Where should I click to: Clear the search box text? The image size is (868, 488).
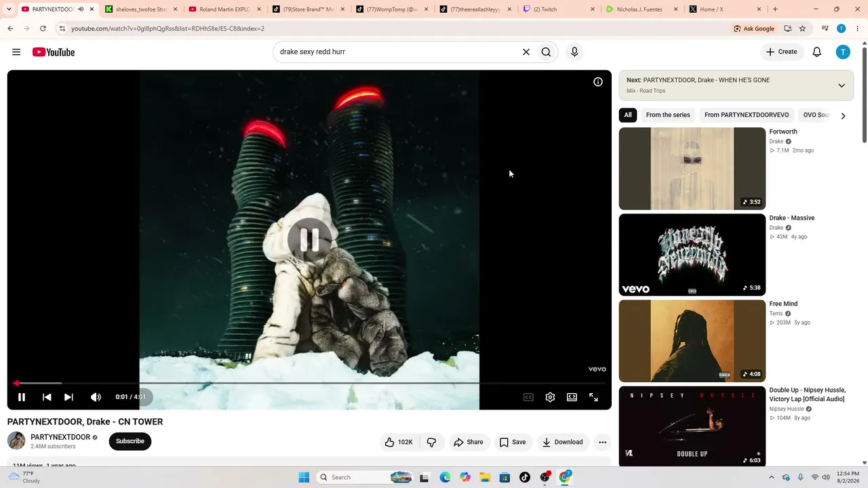(526, 52)
